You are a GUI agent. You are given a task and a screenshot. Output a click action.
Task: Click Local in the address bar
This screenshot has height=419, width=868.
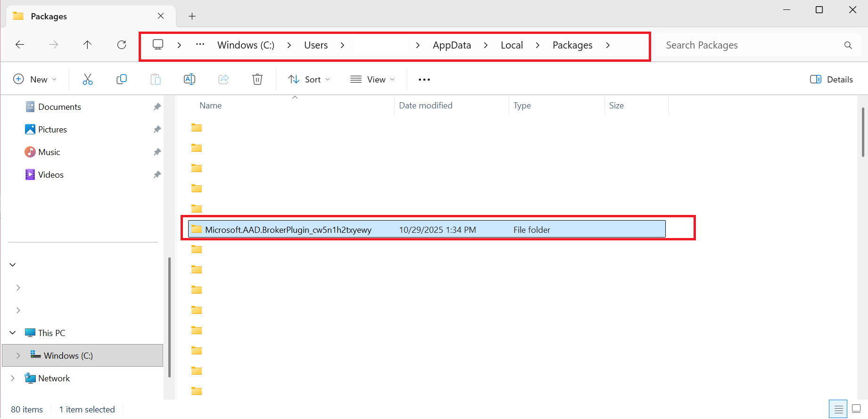pos(512,45)
